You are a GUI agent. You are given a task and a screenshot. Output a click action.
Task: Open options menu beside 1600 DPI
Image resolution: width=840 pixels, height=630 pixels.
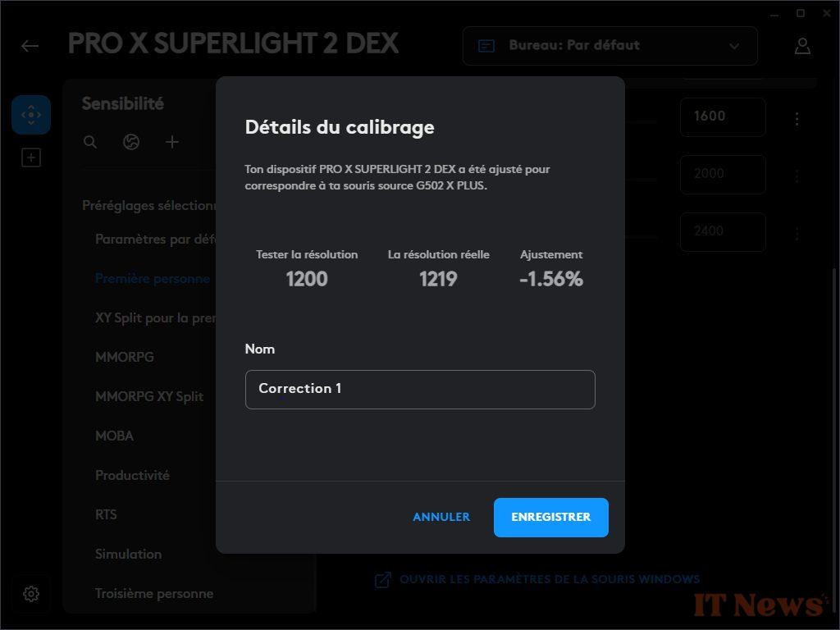(797, 118)
